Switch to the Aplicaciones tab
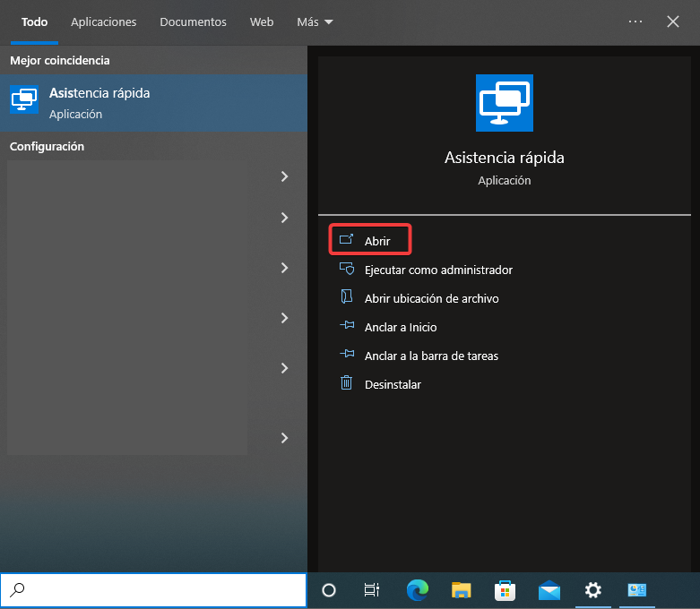This screenshot has height=609, width=700. point(104,21)
